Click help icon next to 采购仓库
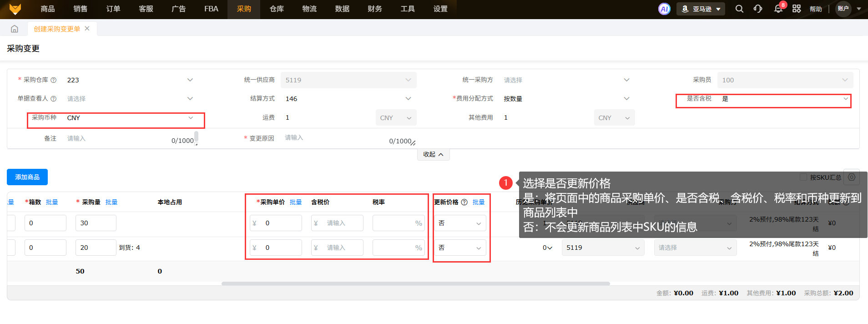Screen dimensions: 868x324 coord(54,80)
